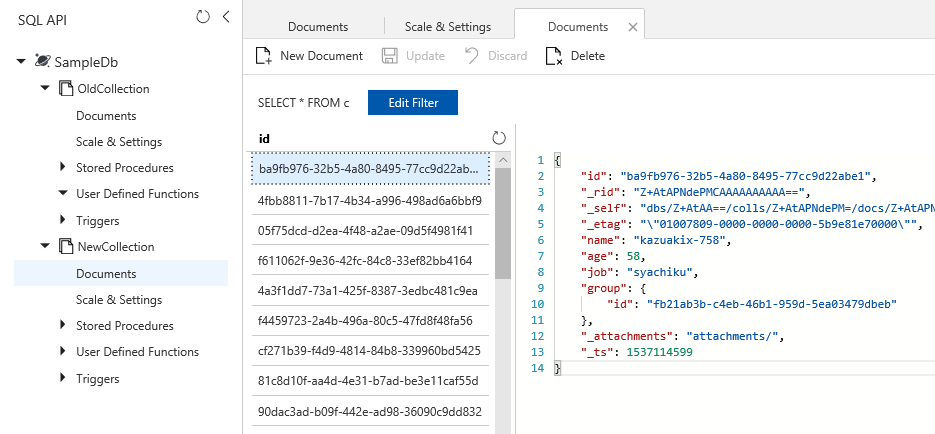The width and height of the screenshot is (935, 434).
Task: Click the Edit Filter button
Action: click(412, 103)
